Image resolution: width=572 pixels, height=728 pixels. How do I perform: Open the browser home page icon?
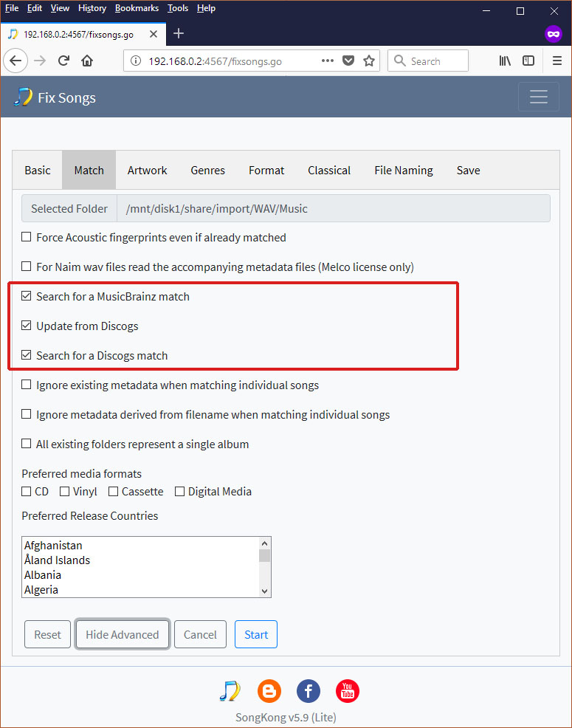87,61
